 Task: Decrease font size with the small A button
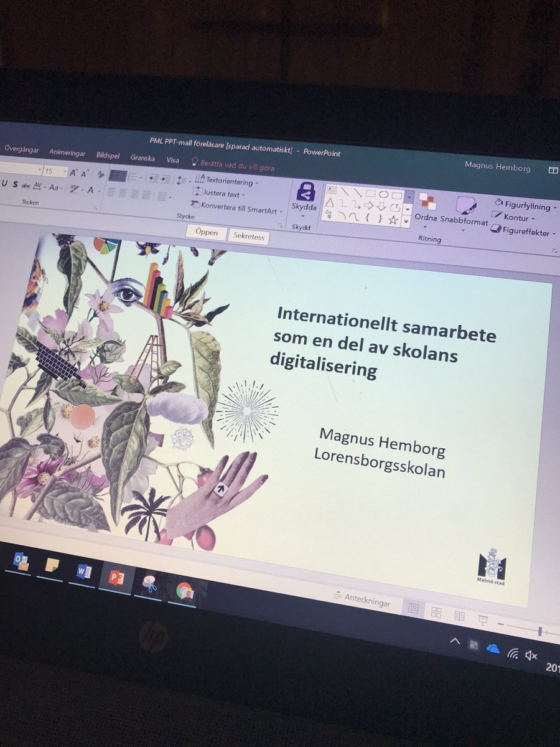coord(85,174)
